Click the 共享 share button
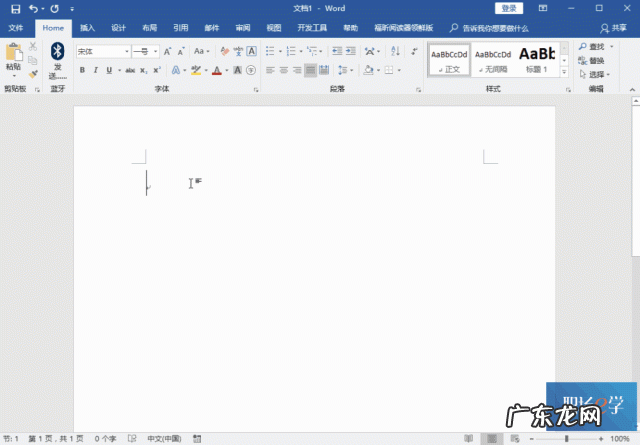This screenshot has height=445, width=640. [x=613, y=28]
